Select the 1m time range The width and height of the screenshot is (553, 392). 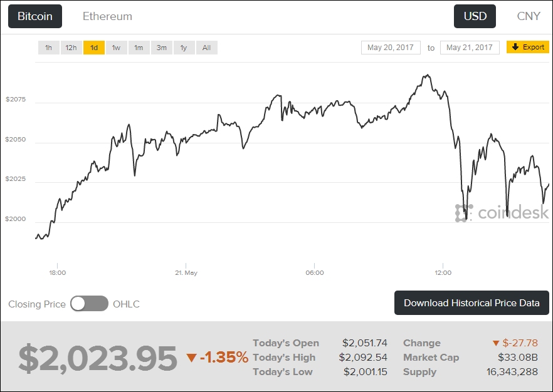coord(139,48)
